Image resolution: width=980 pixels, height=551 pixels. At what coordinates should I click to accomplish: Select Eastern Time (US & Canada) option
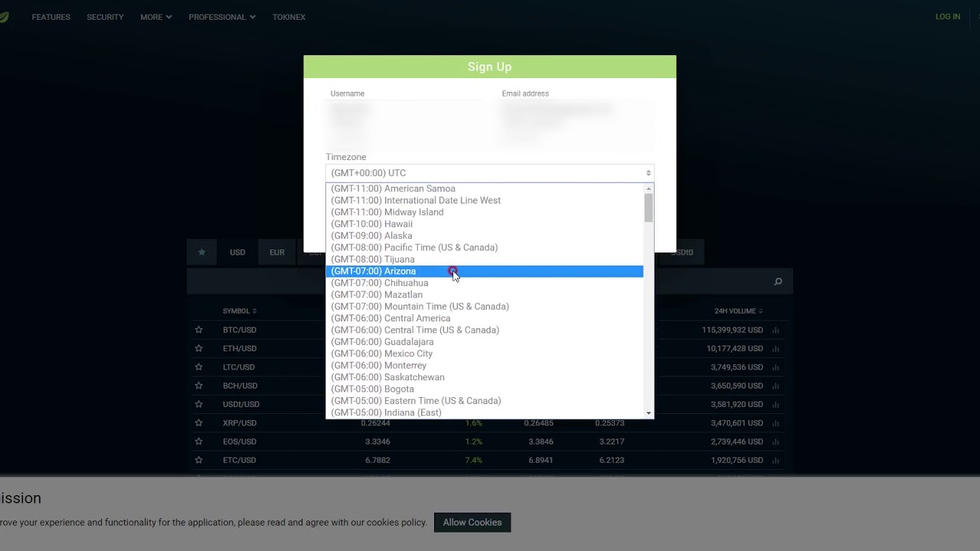pyautogui.click(x=485, y=401)
